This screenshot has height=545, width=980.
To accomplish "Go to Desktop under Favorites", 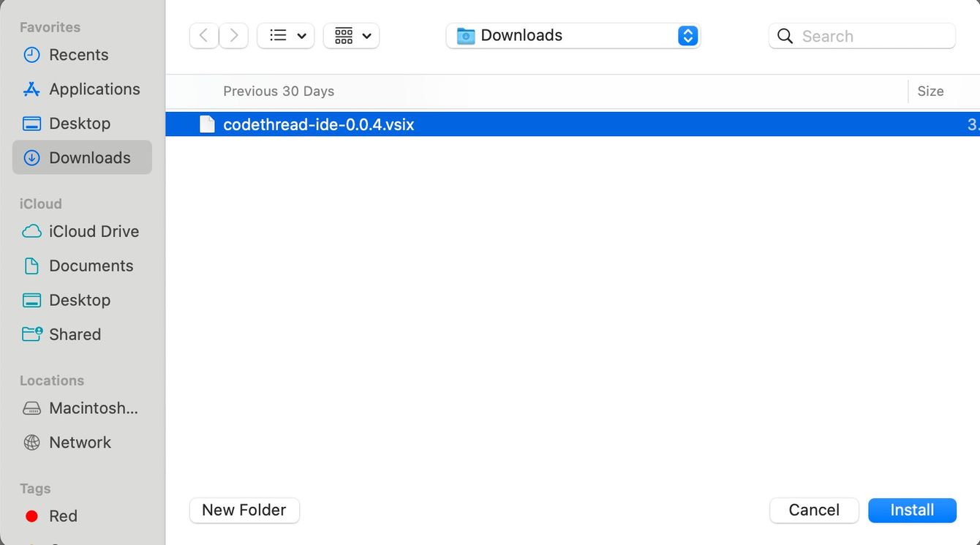I will (x=79, y=124).
